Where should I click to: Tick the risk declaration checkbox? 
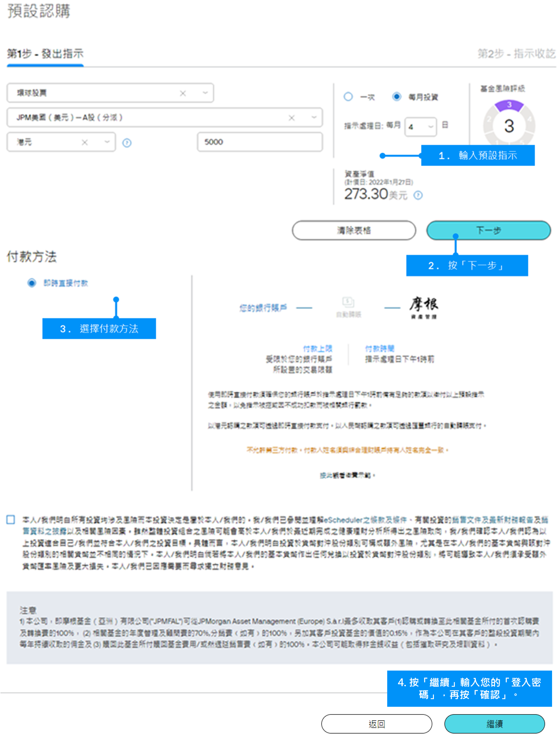click(10, 519)
